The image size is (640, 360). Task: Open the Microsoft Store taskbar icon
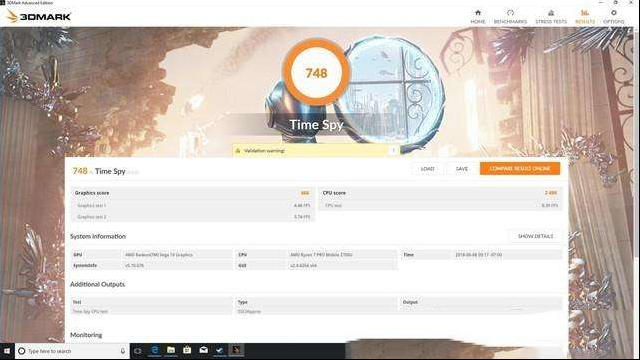(x=187, y=351)
